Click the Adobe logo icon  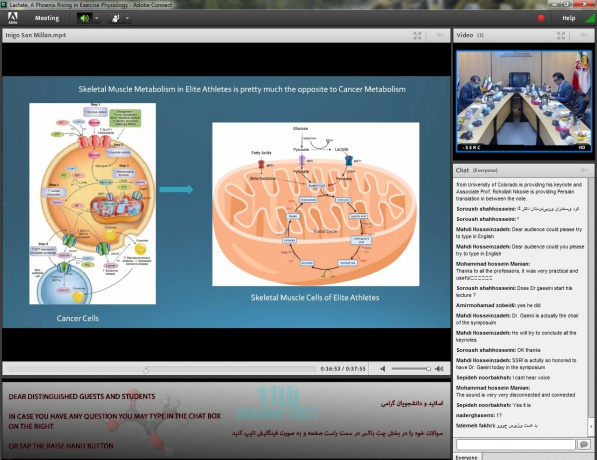point(13,18)
